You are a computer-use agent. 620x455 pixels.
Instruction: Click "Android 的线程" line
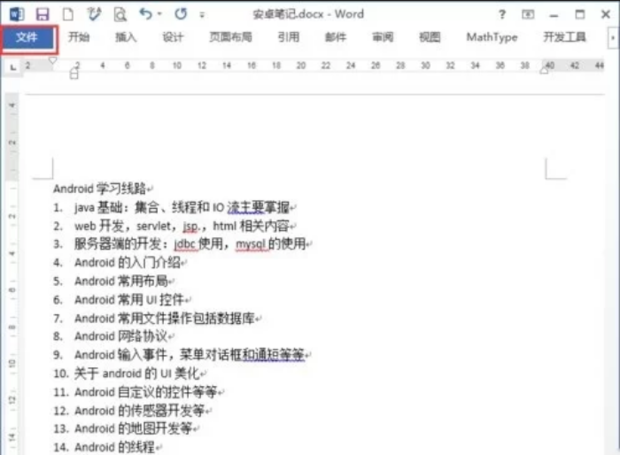[115, 447]
